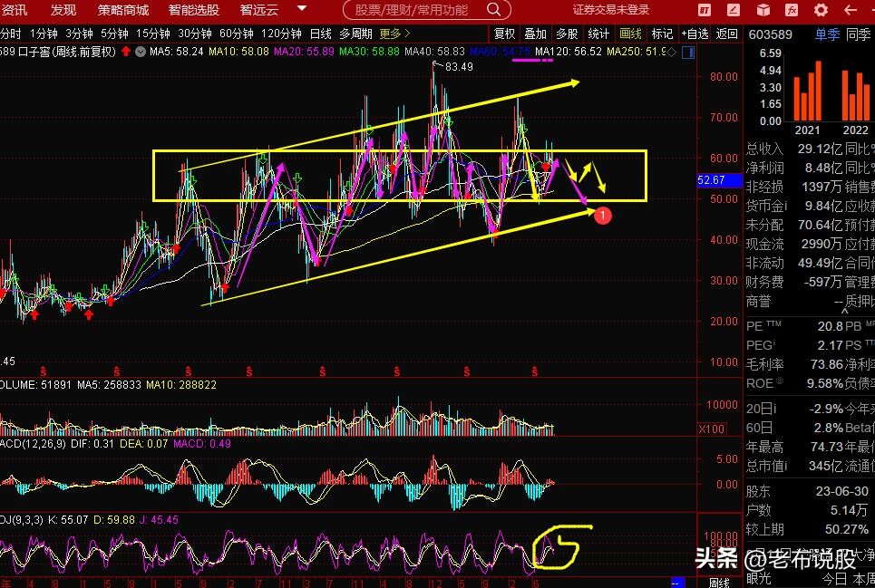Switch to 120分钟 chart period
This screenshot has width=875, height=588.
point(281,34)
